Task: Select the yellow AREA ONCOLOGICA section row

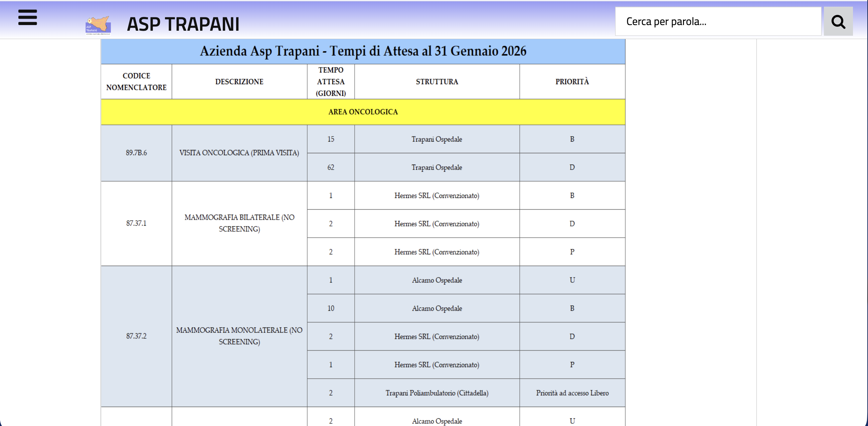Action: coord(363,112)
